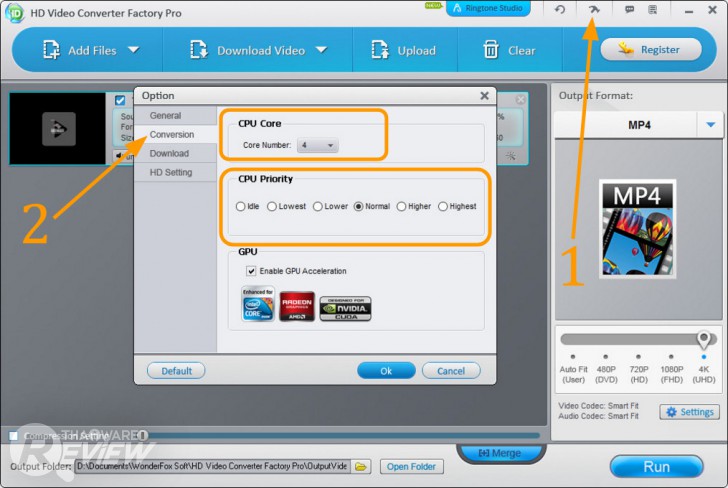The image size is (728, 488).
Task: Expand the MP4 output format dropdown
Action: click(710, 125)
